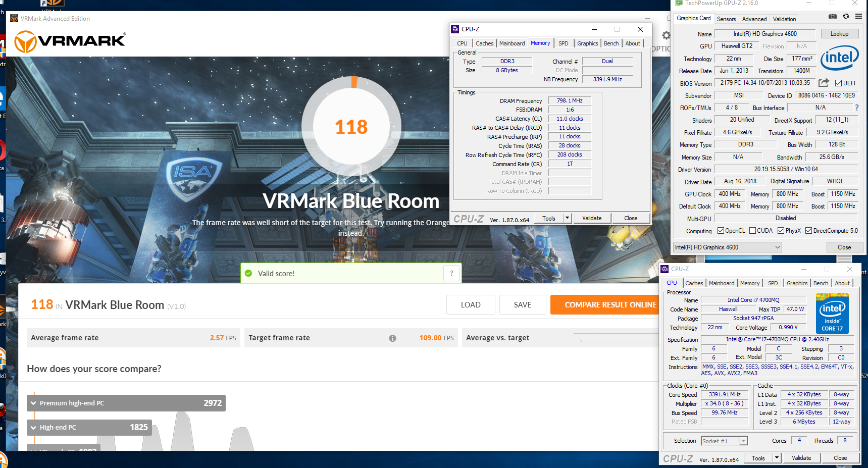Screen dimensions: 868x468
Task: Click the Intel logo in GPU-Z
Action: point(839,58)
